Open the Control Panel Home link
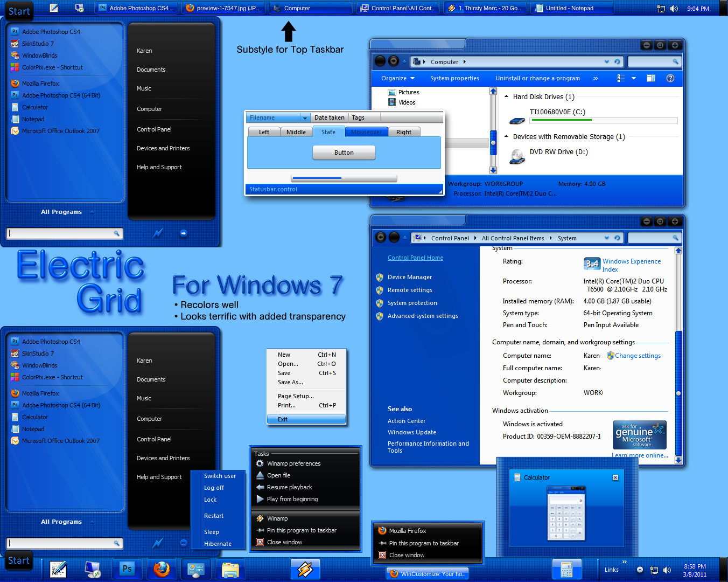 [x=415, y=258]
